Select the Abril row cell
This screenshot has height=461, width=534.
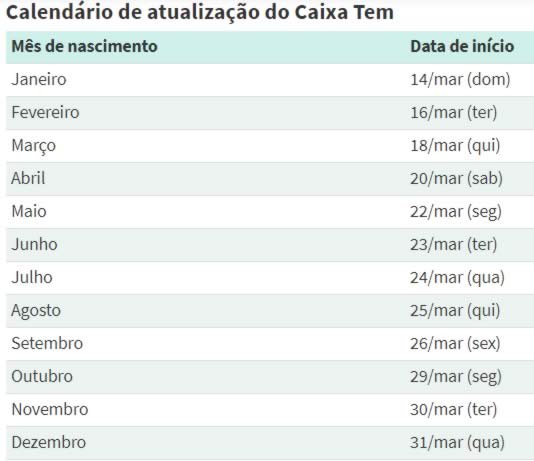pos(28,178)
